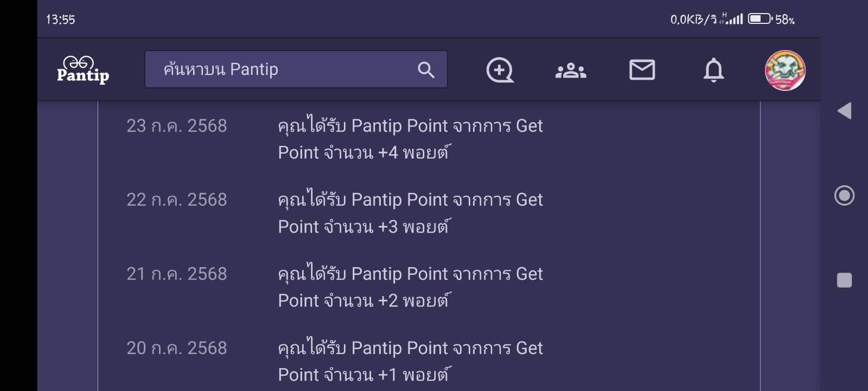This screenshot has width=868, height=391.
Task: Select the 22 ก.ค. 2568 date entry
Action: click(177, 200)
